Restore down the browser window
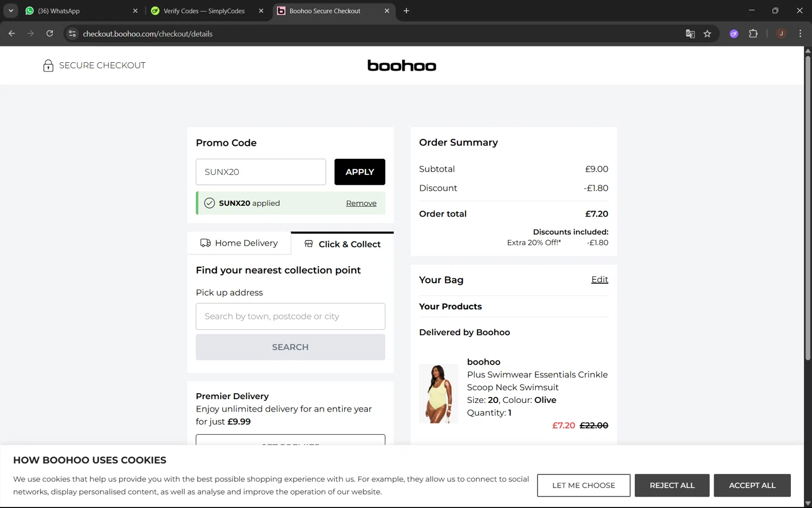 pyautogui.click(x=775, y=11)
